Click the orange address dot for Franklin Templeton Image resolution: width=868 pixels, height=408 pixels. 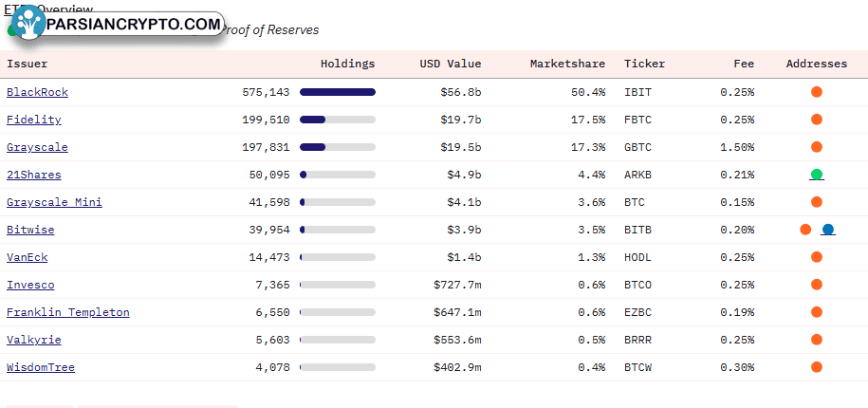[x=817, y=312]
